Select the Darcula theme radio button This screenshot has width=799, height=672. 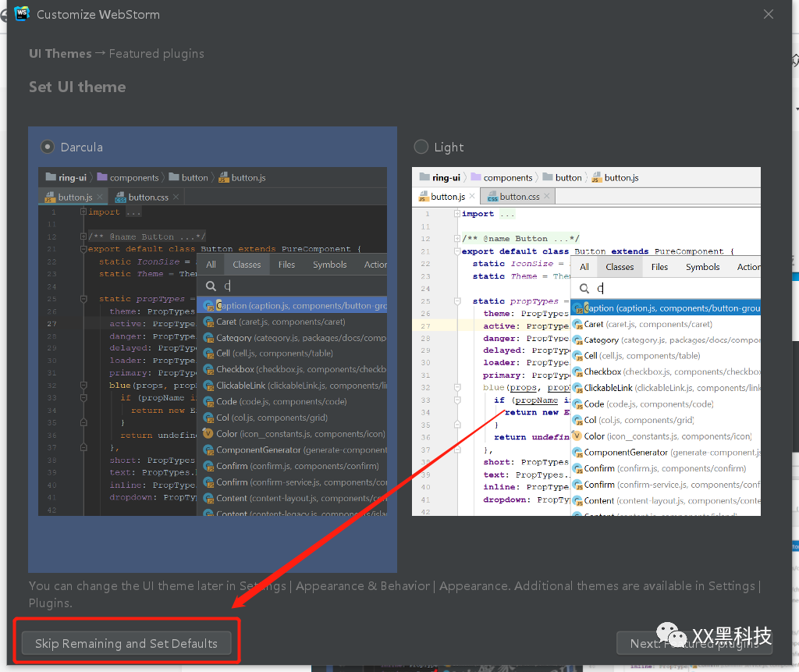[x=48, y=147]
